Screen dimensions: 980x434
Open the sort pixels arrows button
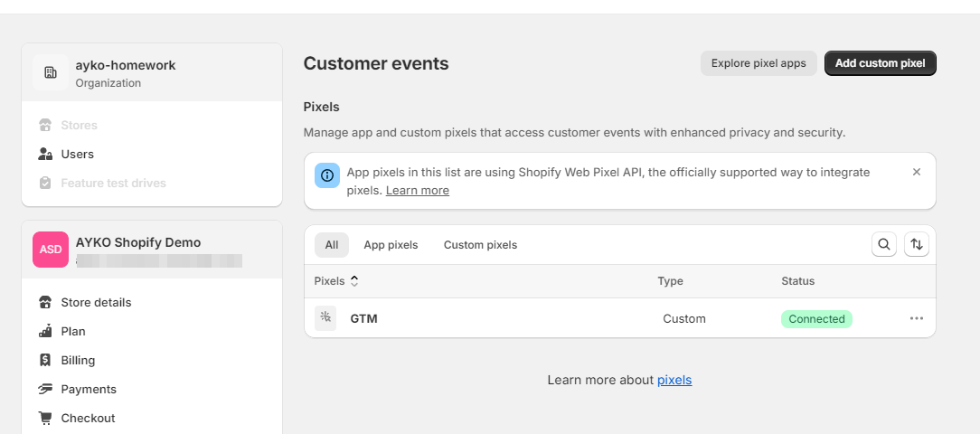click(x=916, y=244)
